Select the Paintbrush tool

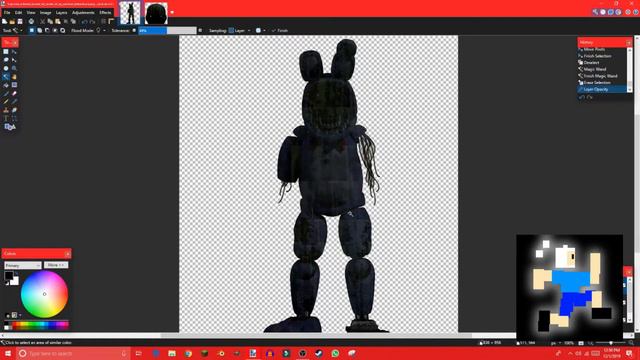(6, 93)
